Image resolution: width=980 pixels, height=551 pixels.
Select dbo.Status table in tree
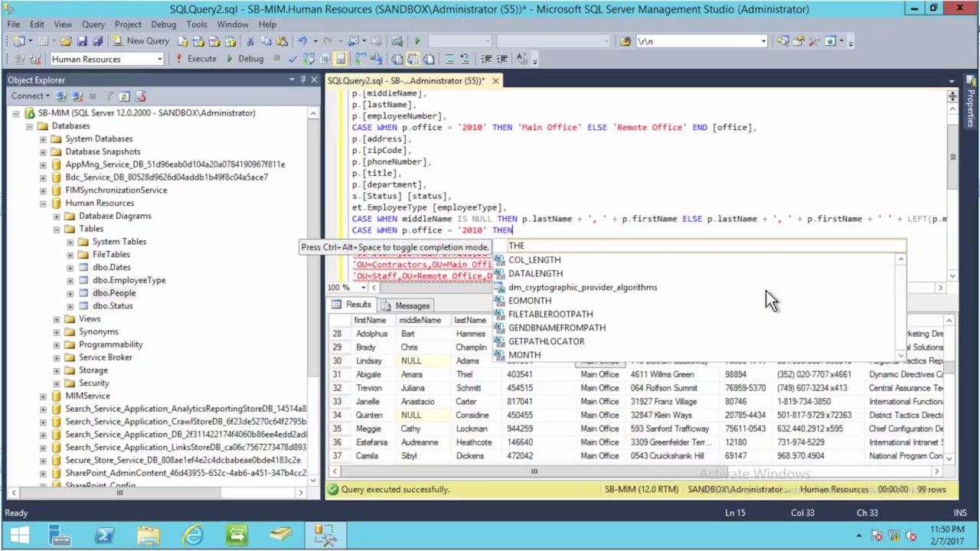pyautogui.click(x=113, y=305)
